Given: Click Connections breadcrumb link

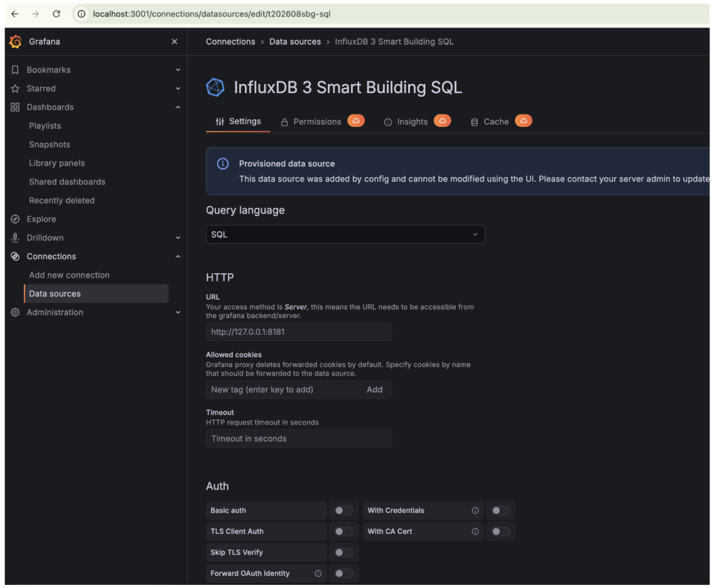Looking at the screenshot, I should [230, 41].
